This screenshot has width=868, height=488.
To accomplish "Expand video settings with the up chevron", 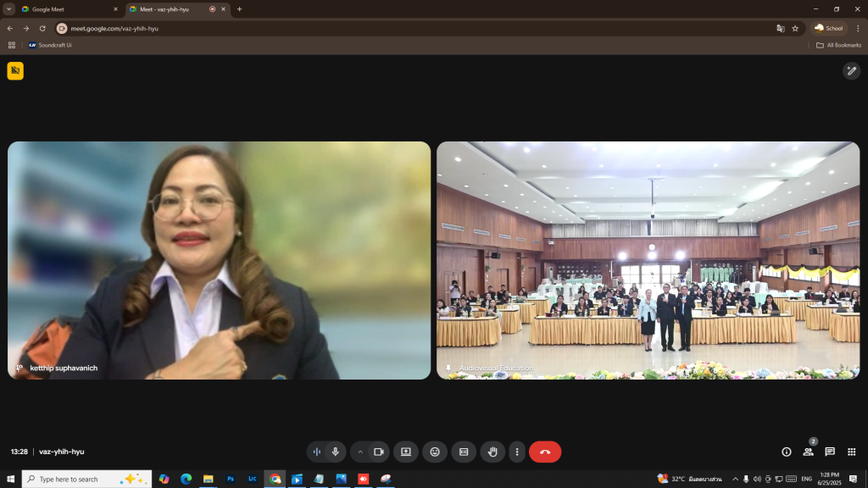I will click(x=359, y=452).
